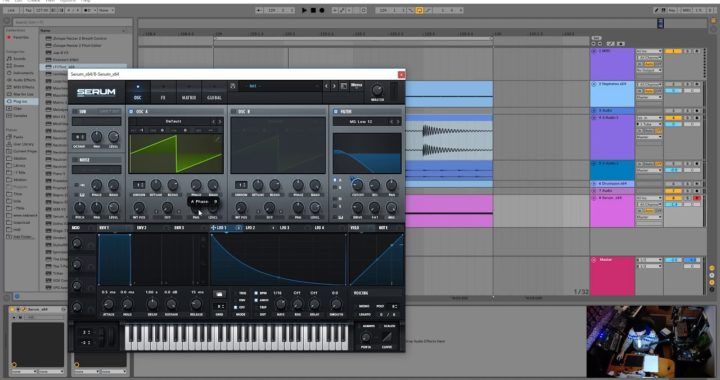Close the Serum plugin window
This screenshot has height=380, width=720.
coord(401,74)
